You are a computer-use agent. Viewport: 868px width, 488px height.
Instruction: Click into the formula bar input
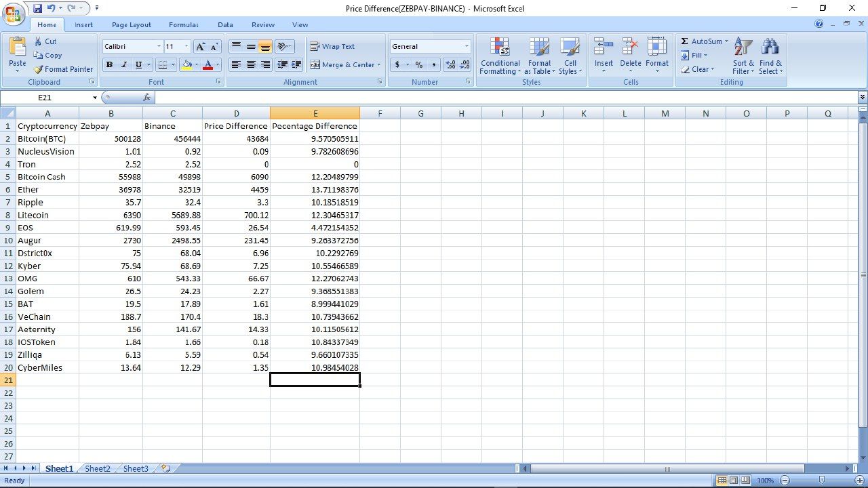pyautogui.click(x=506, y=98)
